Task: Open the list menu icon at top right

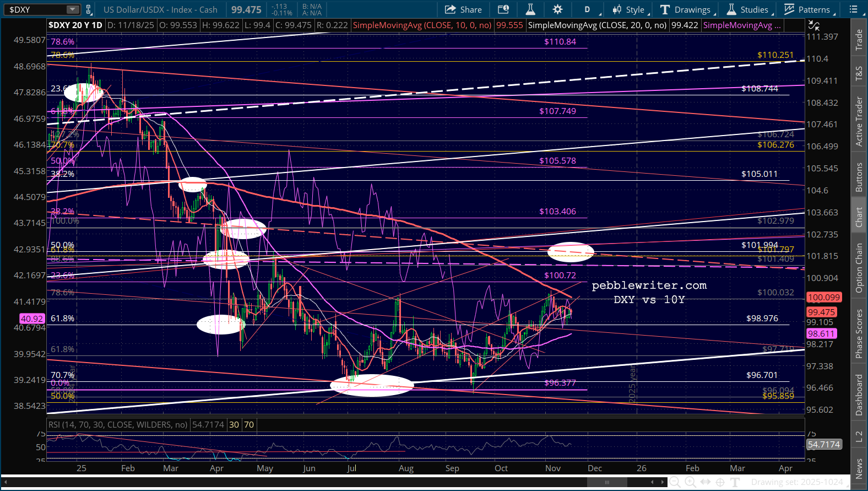Action: pos(854,9)
